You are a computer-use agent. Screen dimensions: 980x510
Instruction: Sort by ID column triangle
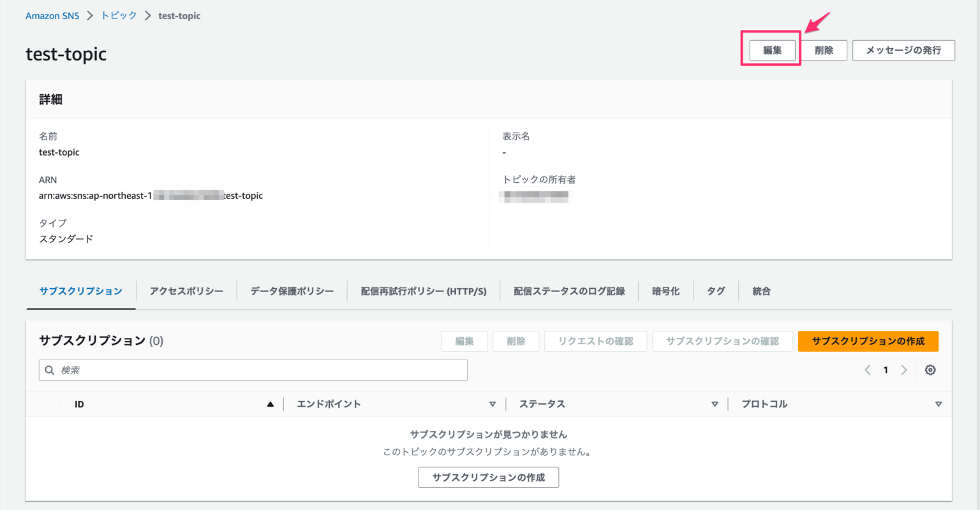coord(271,404)
